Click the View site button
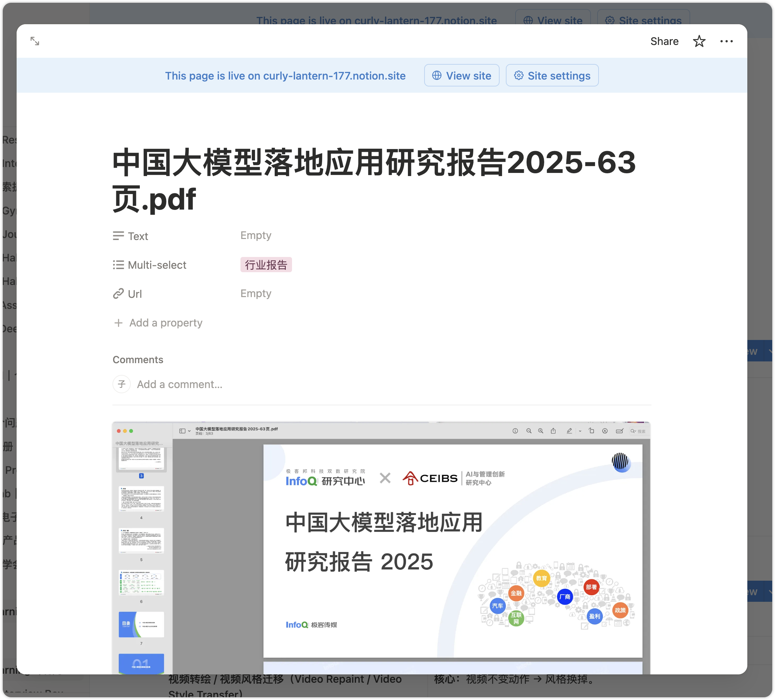Viewport: 775px width, 700px height. (x=461, y=76)
